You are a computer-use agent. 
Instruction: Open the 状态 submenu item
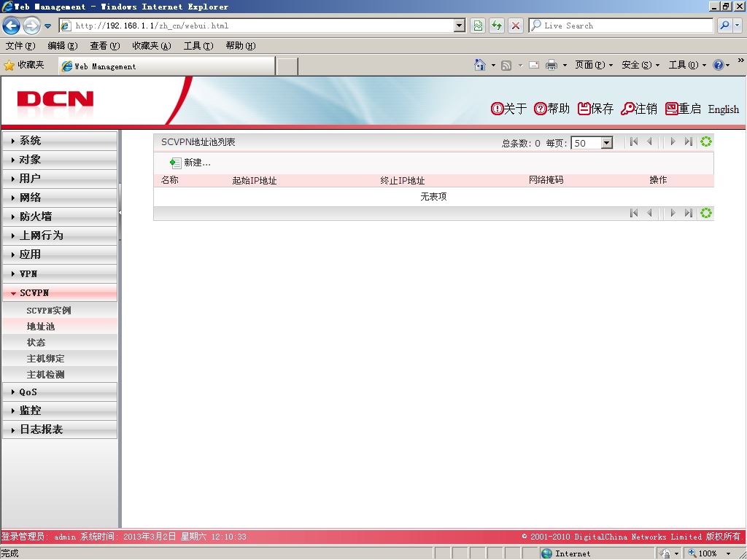point(60,343)
